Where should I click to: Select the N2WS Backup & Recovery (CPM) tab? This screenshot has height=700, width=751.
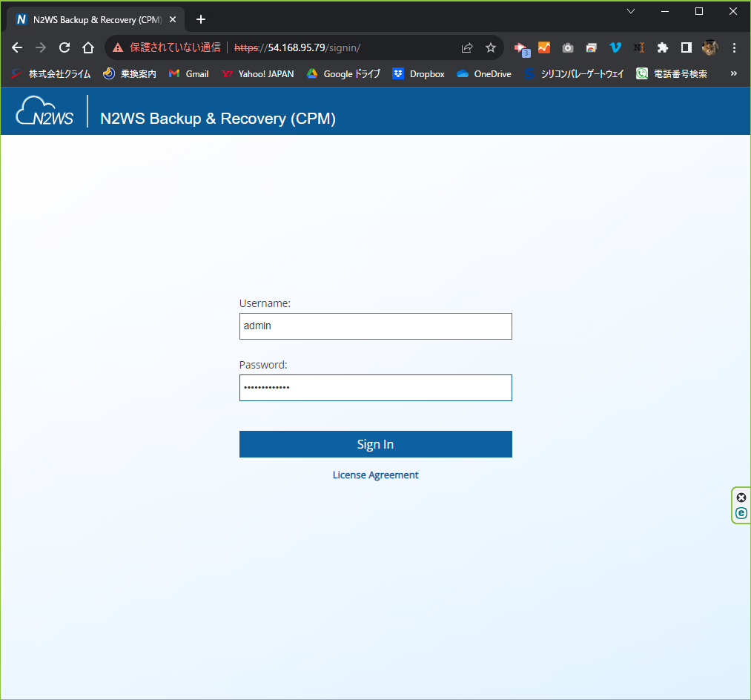(96, 19)
